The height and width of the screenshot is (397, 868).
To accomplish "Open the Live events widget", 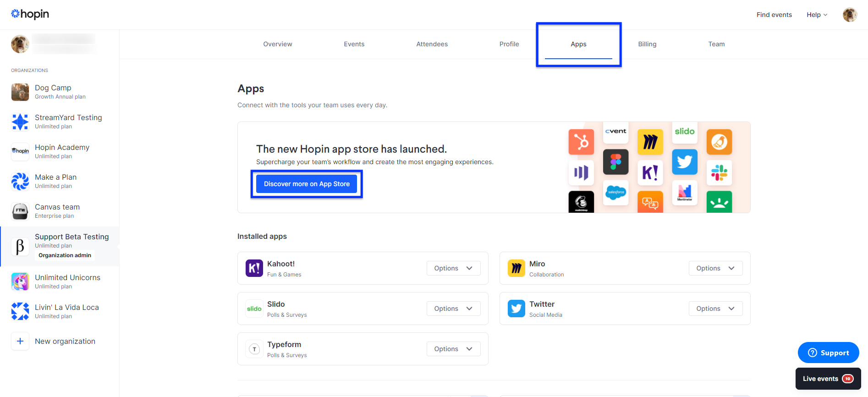I will (x=828, y=379).
